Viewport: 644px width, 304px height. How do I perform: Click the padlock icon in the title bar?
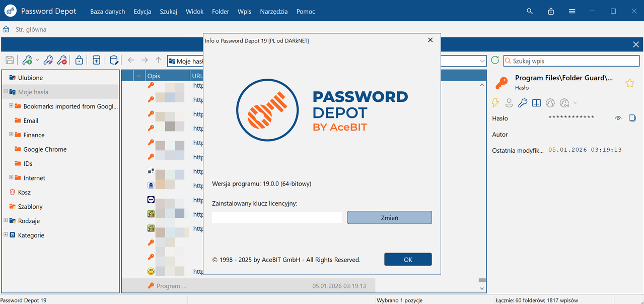(551, 11)
